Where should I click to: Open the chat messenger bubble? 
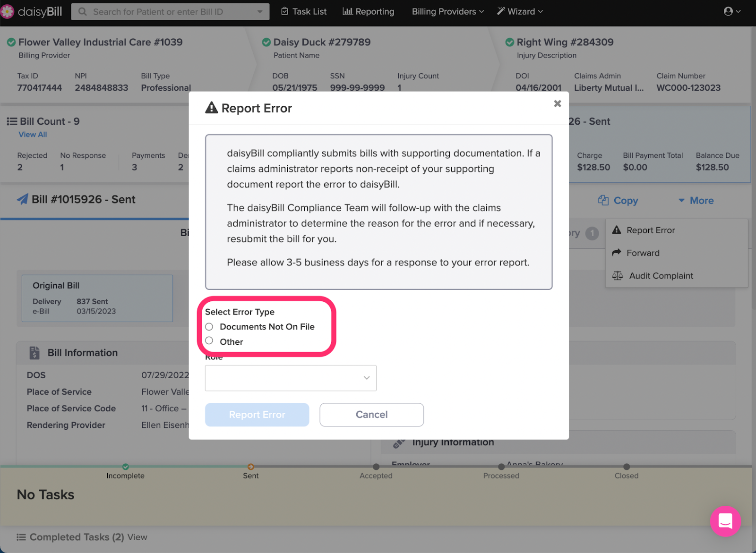pos(725,521)
